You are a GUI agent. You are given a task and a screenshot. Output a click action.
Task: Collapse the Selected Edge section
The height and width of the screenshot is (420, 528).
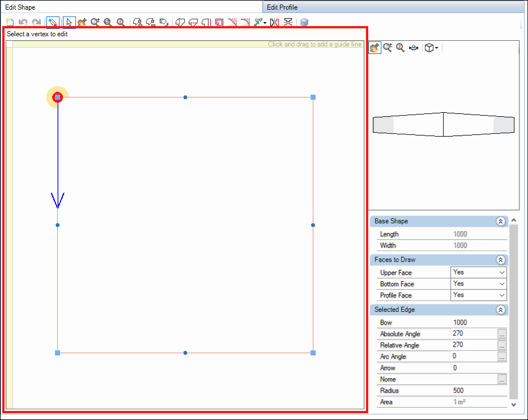coord(500,309)
